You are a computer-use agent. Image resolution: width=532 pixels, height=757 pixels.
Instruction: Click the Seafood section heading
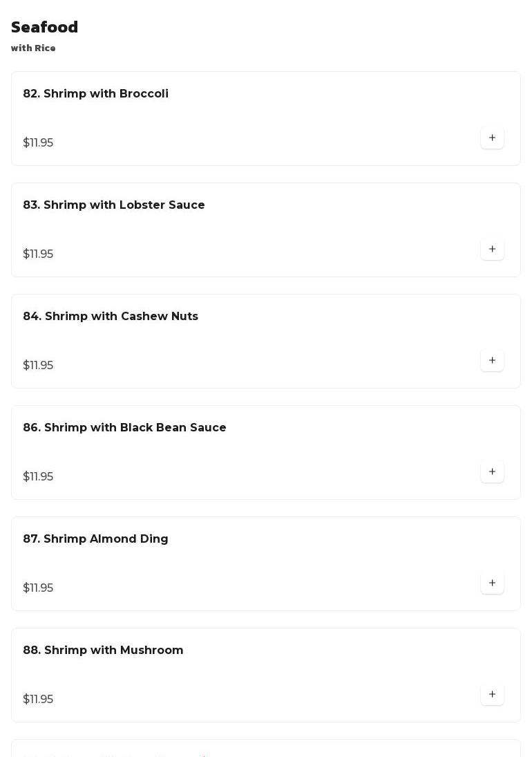pos(44,28)
